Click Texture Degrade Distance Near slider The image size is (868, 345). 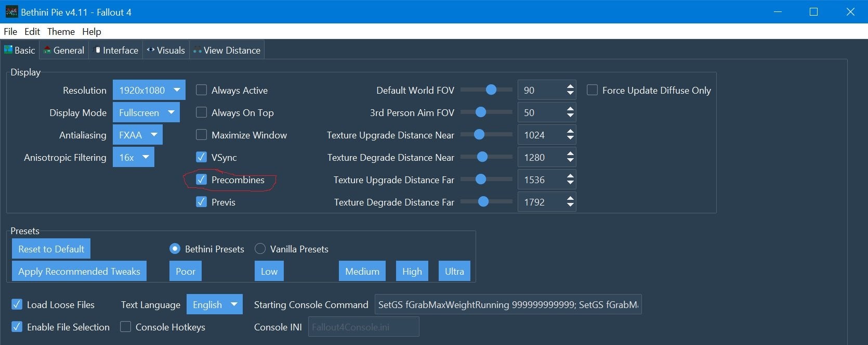(486, 157)
